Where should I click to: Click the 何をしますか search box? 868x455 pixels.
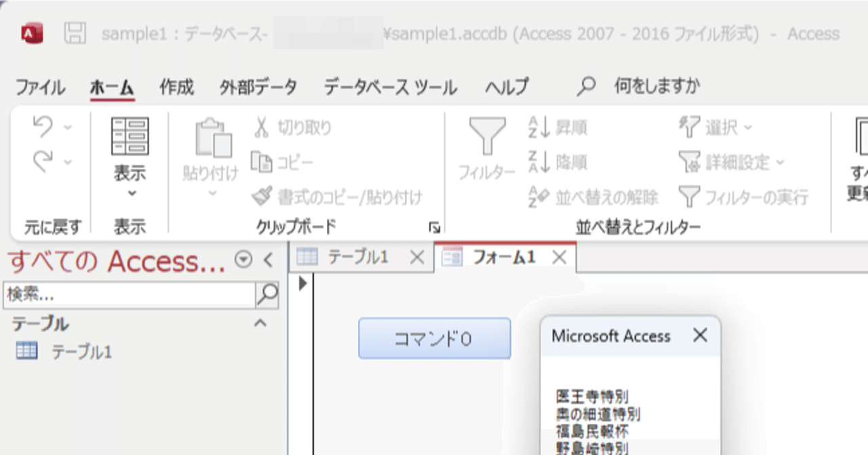click(657, 86)
